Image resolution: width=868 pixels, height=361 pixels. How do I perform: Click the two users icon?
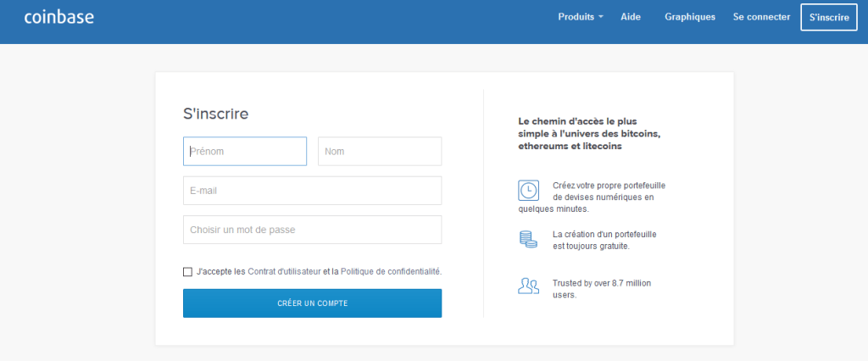pos(528,286)
